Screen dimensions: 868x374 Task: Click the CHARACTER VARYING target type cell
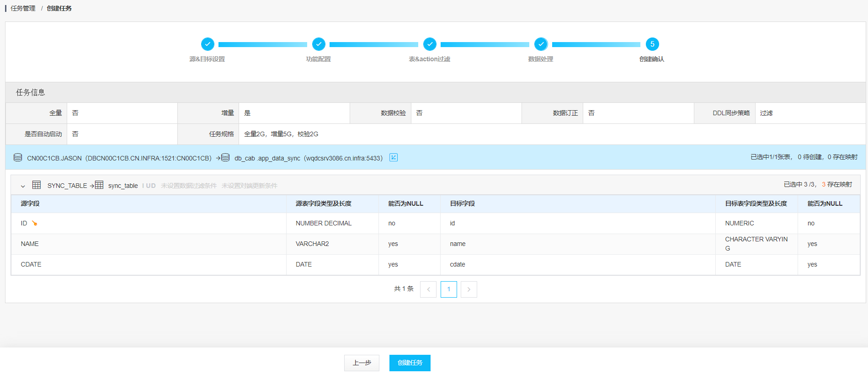[756, 244]
